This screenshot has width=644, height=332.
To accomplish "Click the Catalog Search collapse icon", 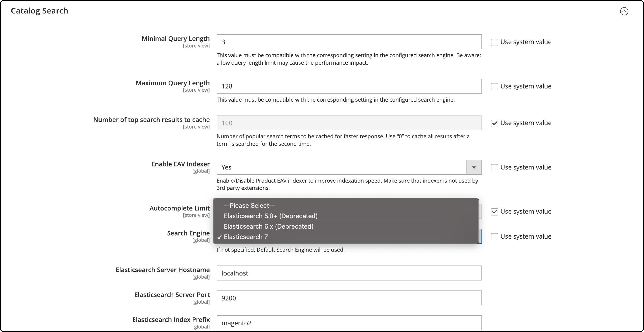I will point(626,11).
